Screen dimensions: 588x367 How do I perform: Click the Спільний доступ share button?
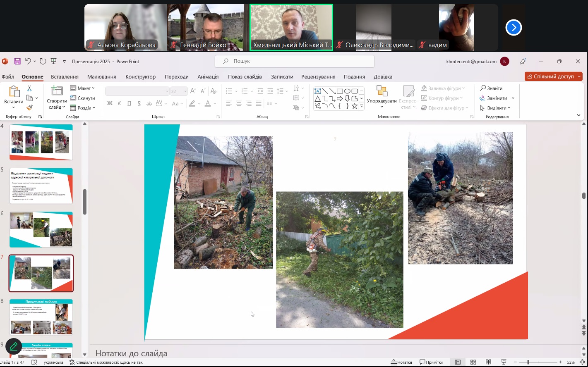(x=553, y=76)
